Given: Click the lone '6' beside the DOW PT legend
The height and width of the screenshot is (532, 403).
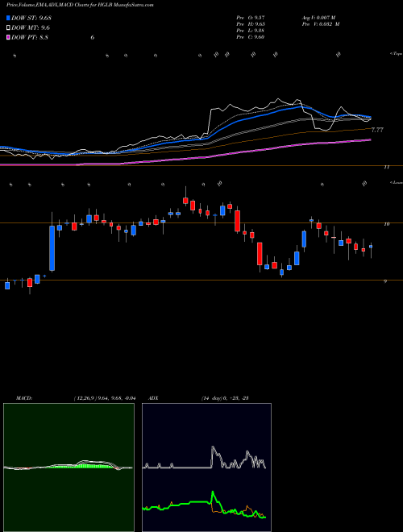Looking at the screenshot, I should pos(92,37).
